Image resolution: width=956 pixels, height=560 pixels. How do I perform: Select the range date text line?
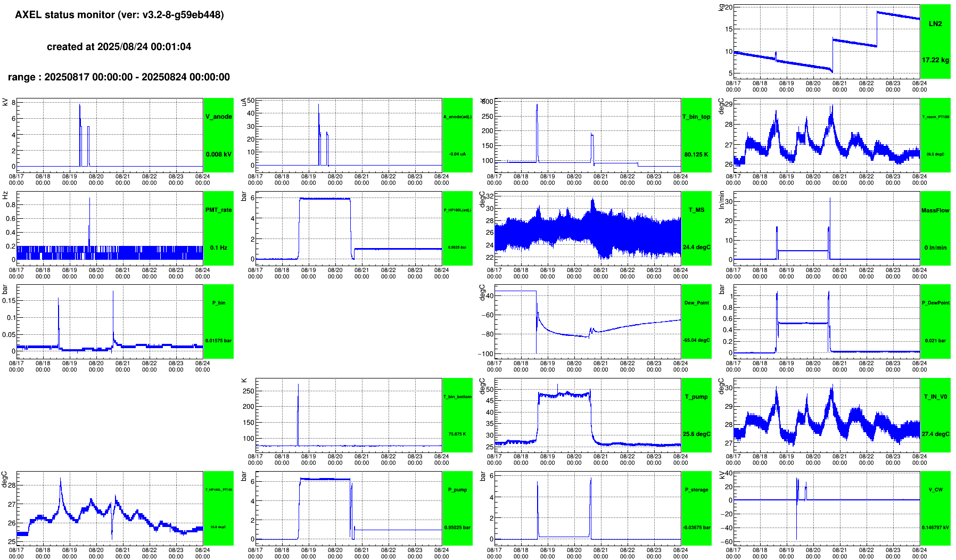119,77
